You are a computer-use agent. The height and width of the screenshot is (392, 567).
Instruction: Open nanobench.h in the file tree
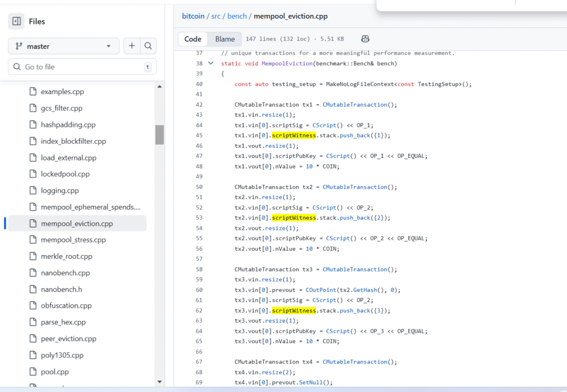(x=61, y=290)
